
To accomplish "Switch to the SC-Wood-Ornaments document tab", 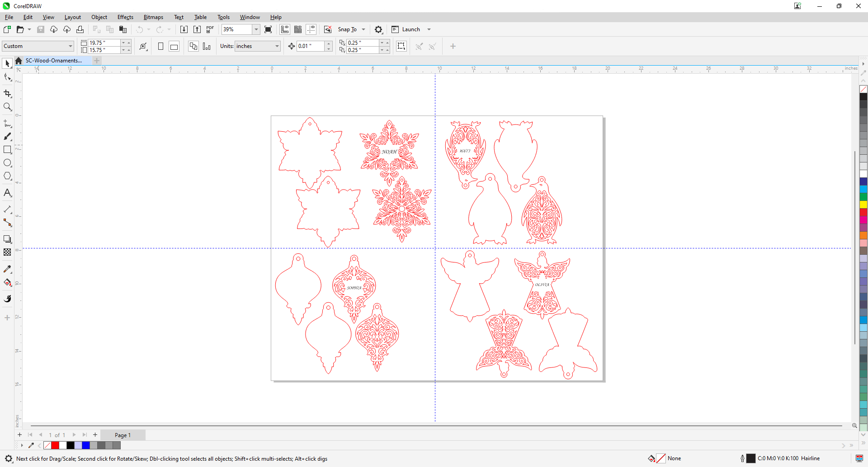I will click(54, 60).
